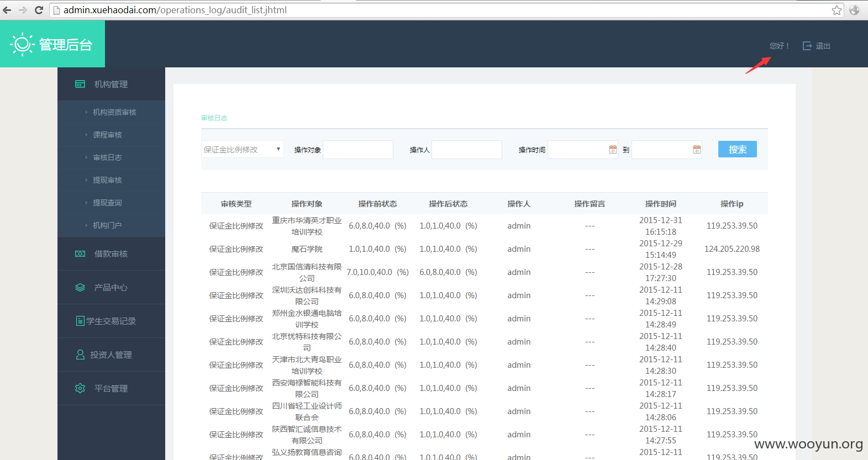Screen dimensions: 868x460
Task: Click the 陕西智汇诚信息技术有限公司 cell
Action: 307,435
